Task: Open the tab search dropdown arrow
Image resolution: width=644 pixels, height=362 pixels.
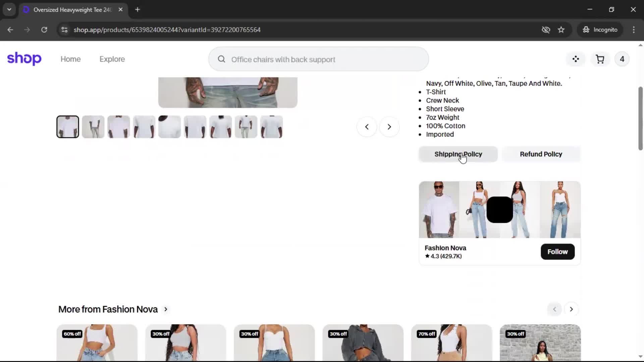Action: pos(9,9)
